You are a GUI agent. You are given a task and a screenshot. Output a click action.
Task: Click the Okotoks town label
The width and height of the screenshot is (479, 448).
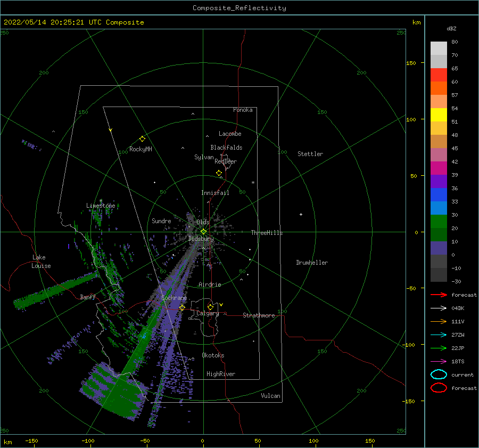tap(213, 356)
